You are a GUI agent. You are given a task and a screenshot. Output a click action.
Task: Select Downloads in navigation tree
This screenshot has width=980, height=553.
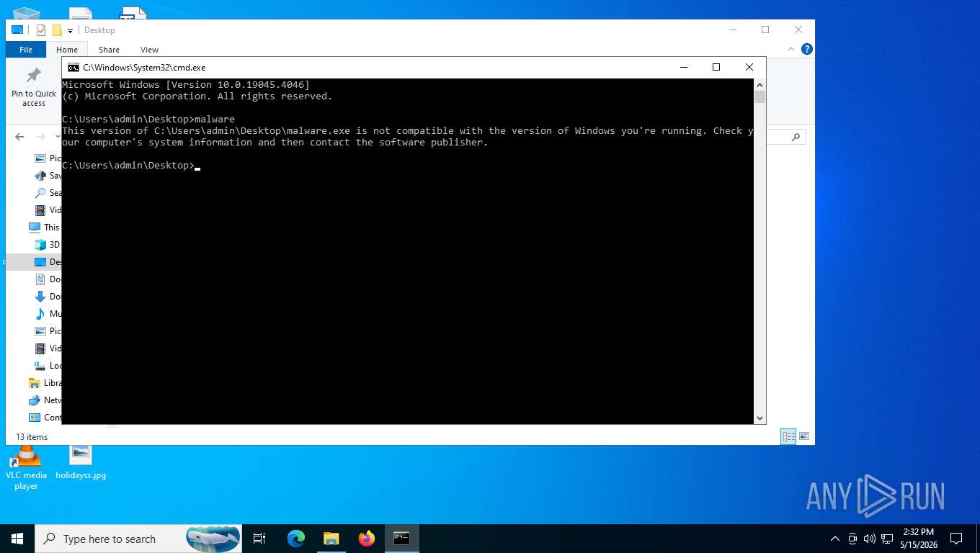tap(48, 297)
